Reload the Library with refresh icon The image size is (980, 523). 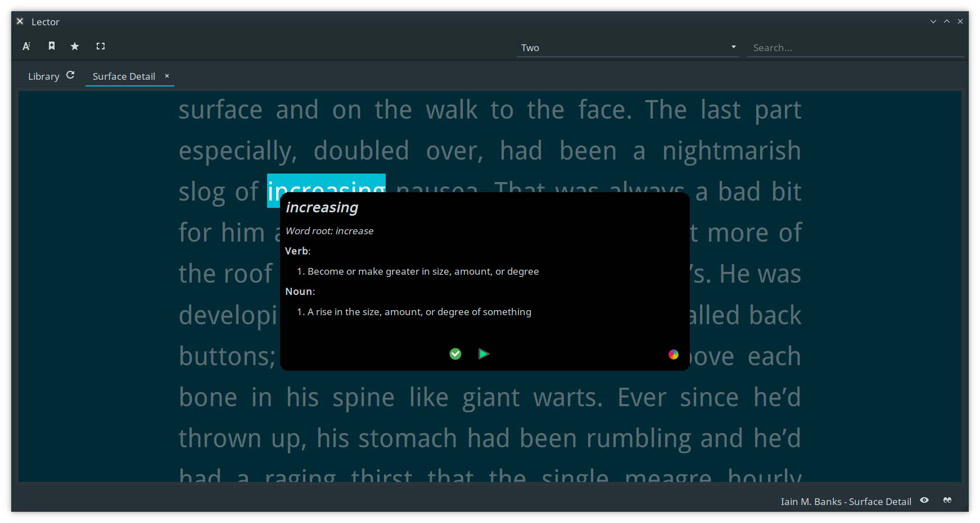70,75
